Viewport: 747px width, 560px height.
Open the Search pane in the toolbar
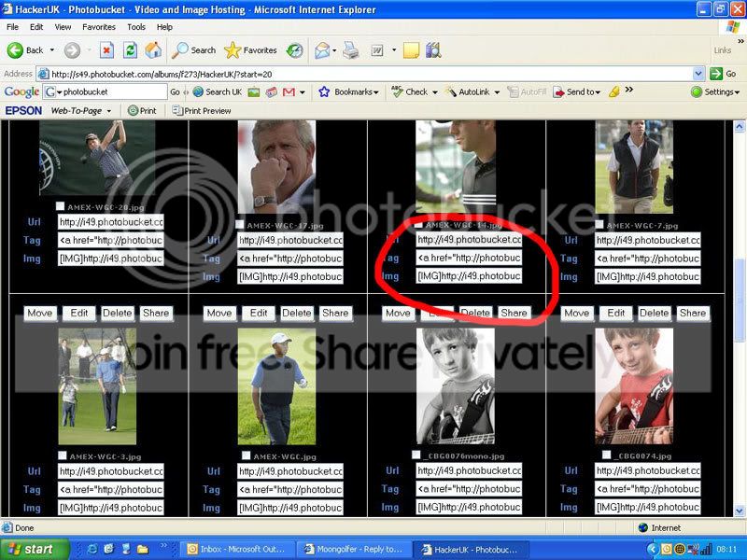click(x=193, y=50)
